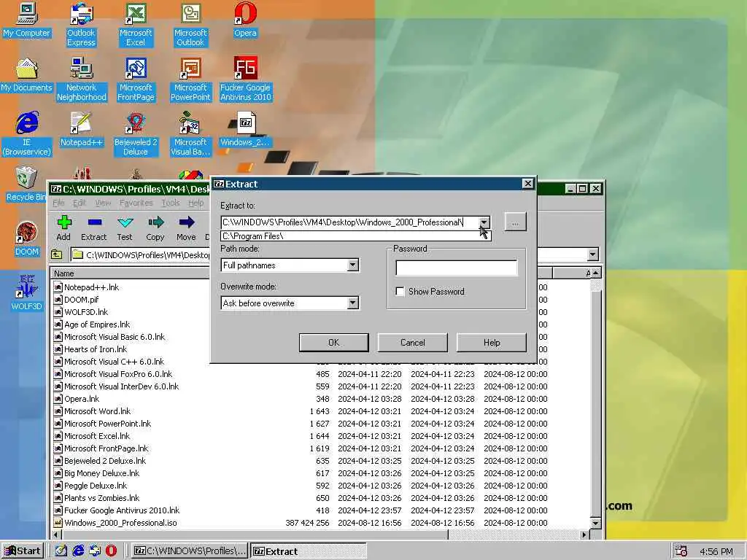This screenshot has height=560, width=747.
Task: Click Show Desktop quick launch icon
Action: point(61,551)
